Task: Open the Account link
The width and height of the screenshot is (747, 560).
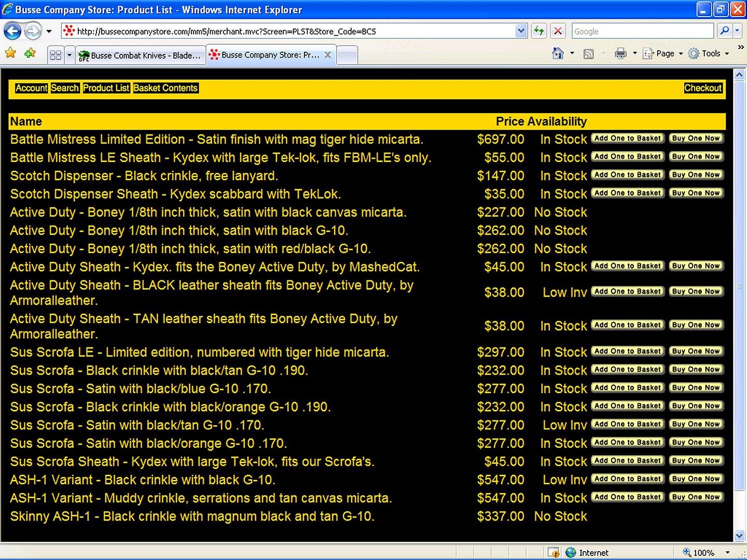Action: (31, 88)
